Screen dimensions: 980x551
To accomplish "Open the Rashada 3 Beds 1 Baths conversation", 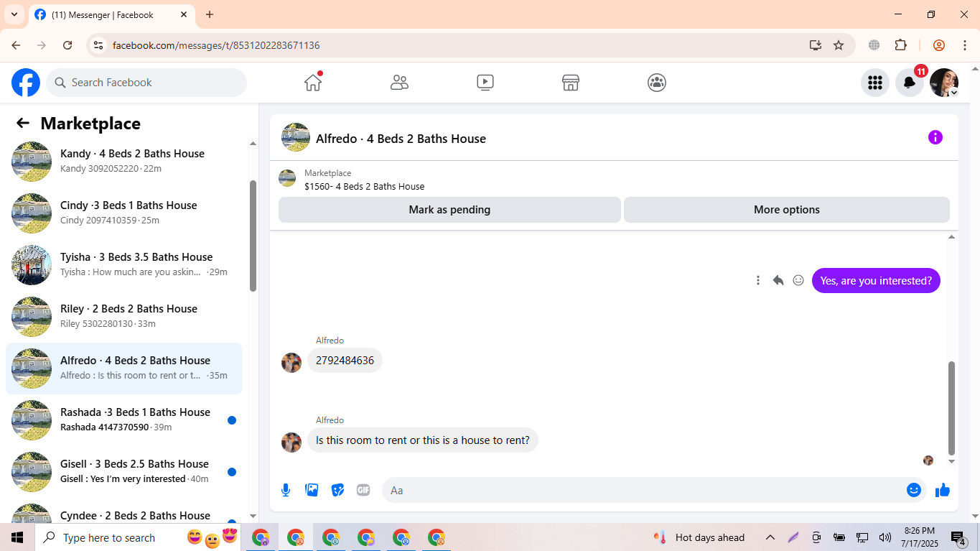I will pyautogui.click(x=123, y=420).
